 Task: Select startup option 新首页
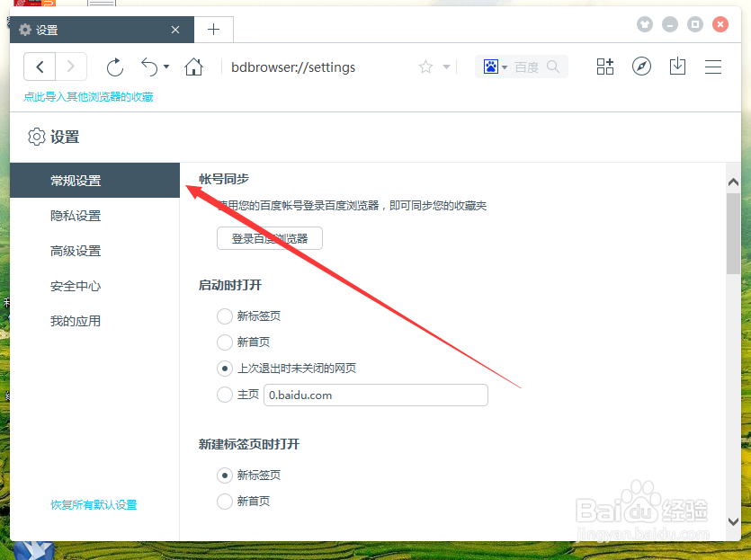click(x=225, y=342)
